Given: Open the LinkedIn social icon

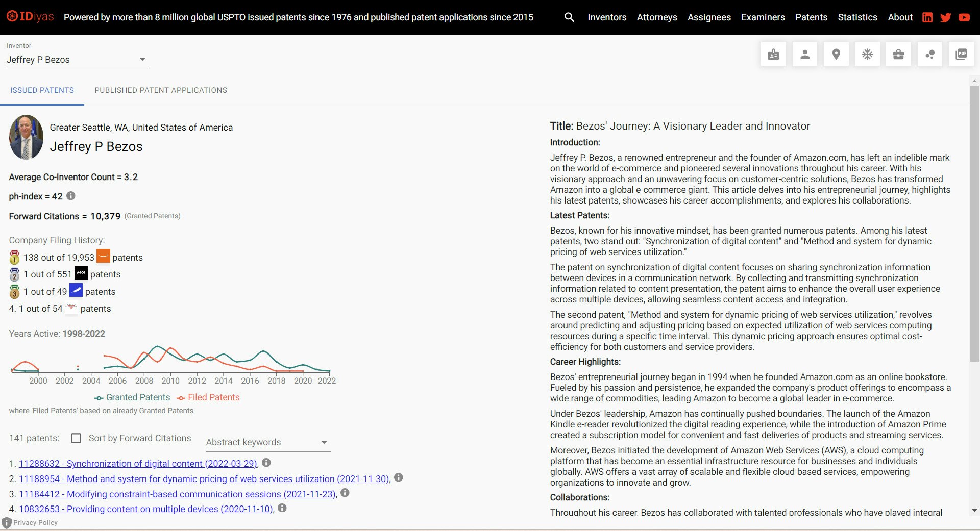Looking at the screenshot, I should (927, 17).
